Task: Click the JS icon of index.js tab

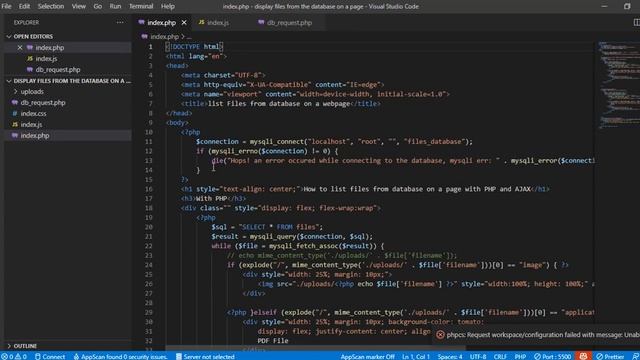Action: tap(201, 22)
